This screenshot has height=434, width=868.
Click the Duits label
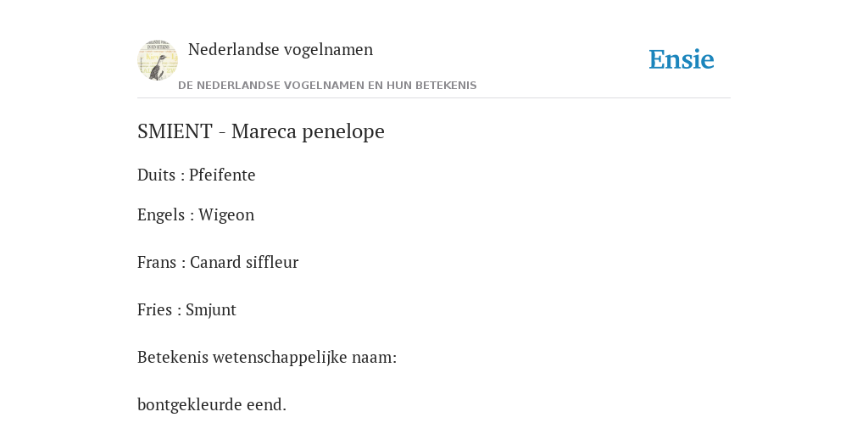156,175
